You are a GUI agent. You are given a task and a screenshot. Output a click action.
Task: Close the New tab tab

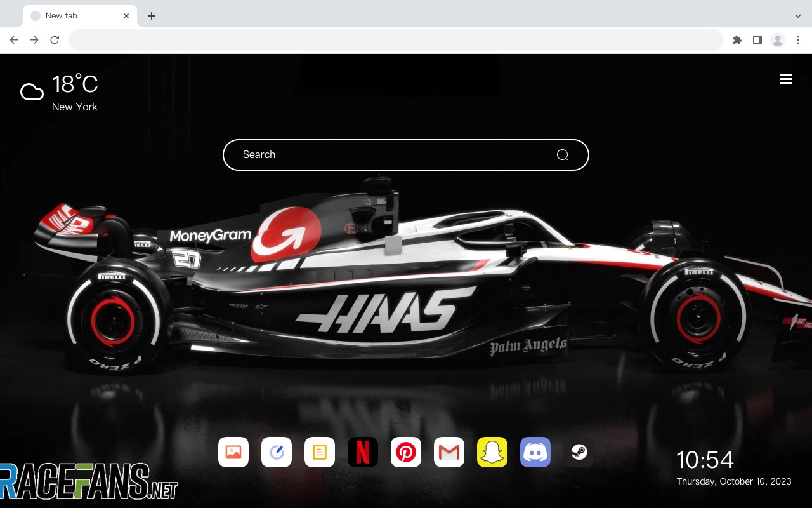[x=126, y=16]
